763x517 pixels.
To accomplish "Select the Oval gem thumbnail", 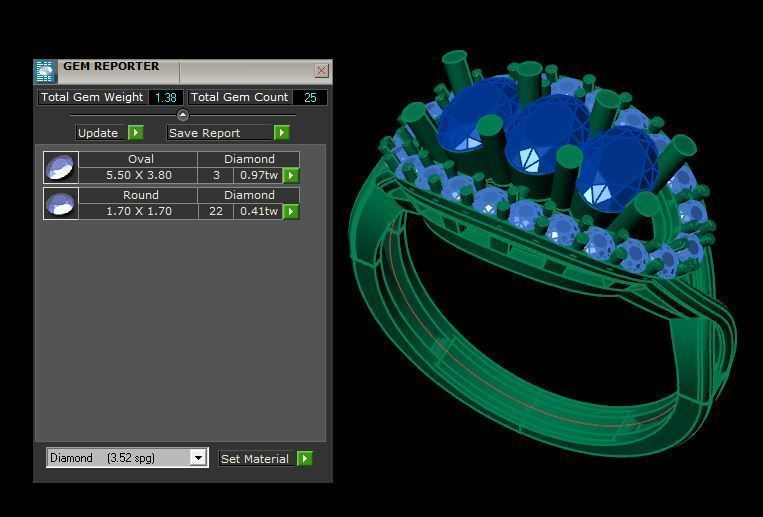I will (61, 167).
